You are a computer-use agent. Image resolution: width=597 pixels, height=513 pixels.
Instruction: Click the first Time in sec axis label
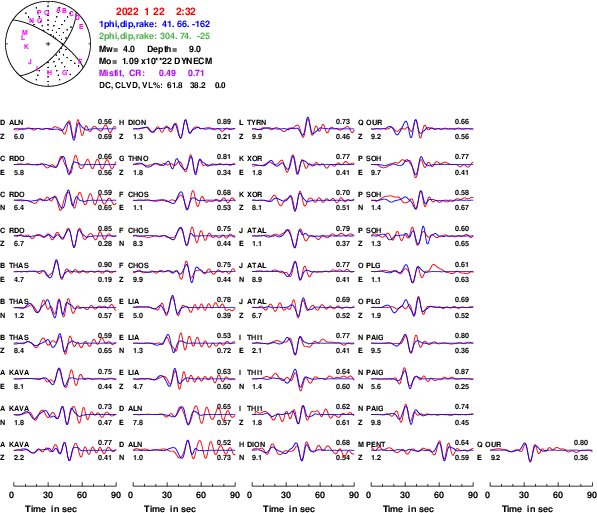pos(51,509)
